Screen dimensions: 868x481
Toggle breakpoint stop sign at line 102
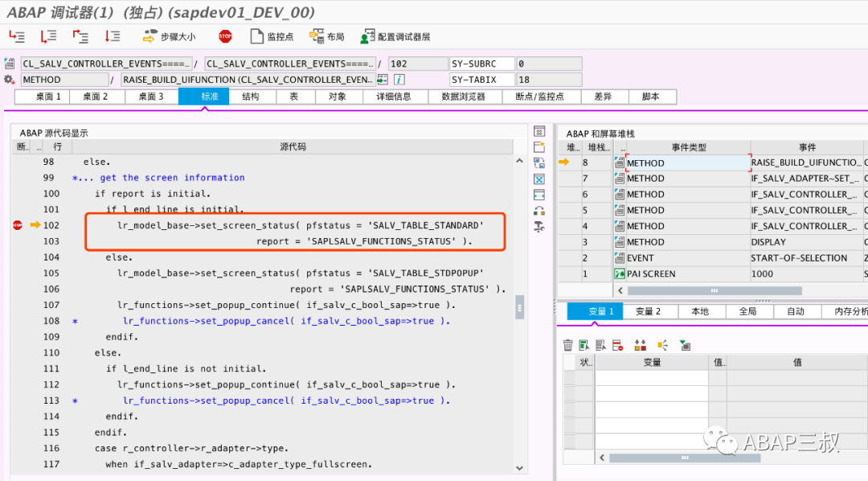point(18,225)
